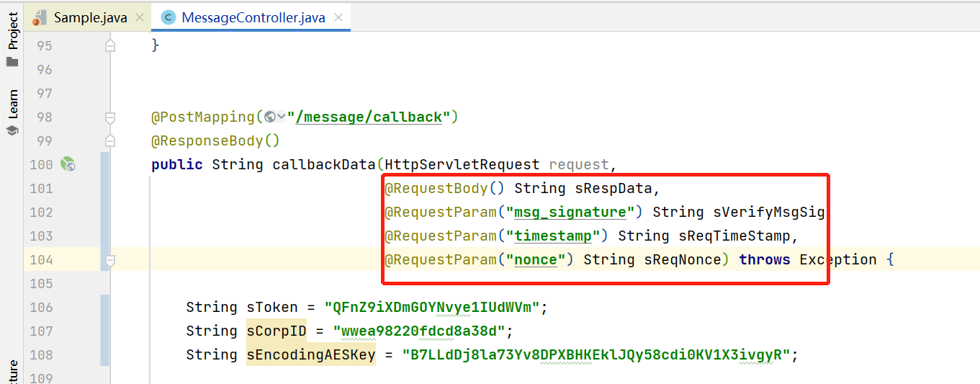Click the "wwea98220fdcd8a38d" string value
980x384 pixels.
click(x=419, y=331)
